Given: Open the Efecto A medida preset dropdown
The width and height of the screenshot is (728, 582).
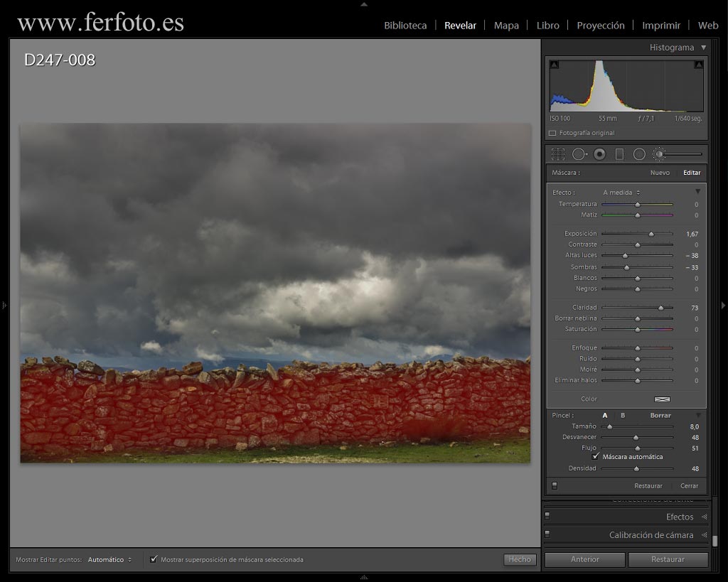Looking at the screenshot, I should 621,193.
